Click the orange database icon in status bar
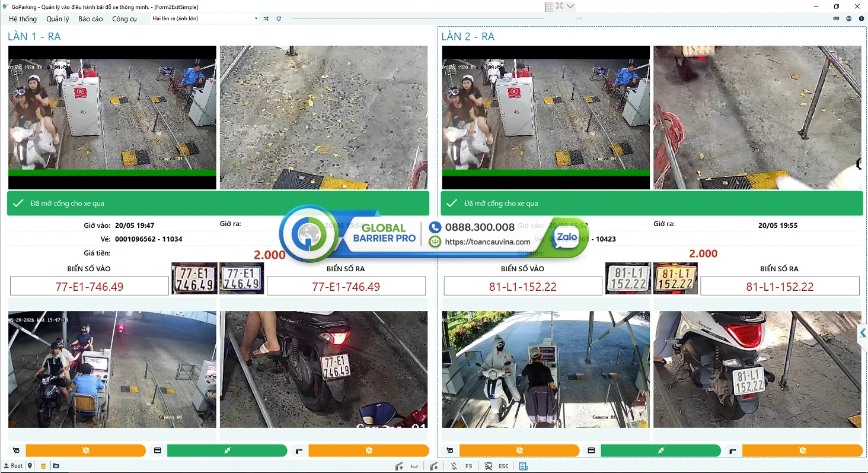The height and width of the screenshot is (473, 868). (43, 466)
